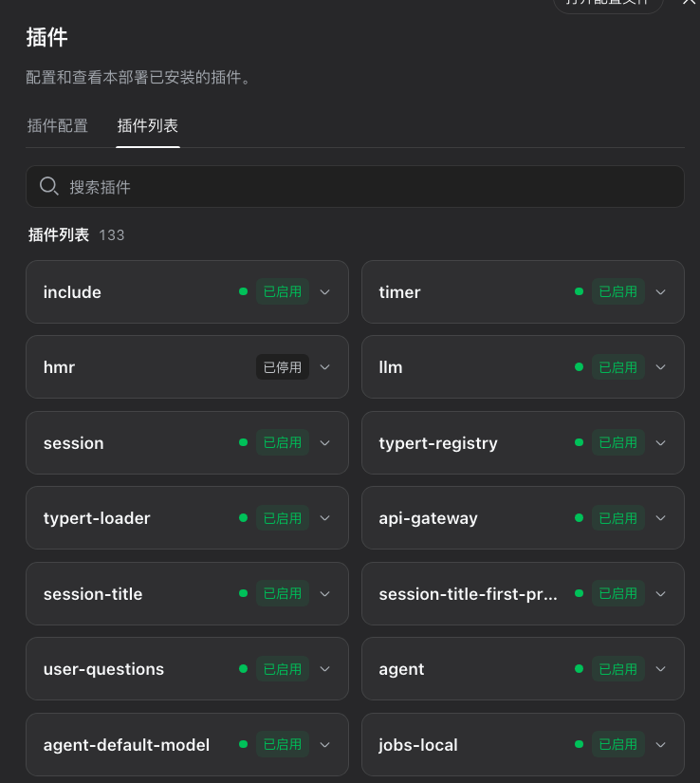Click the green status dot for include
700x783 pixels.
pyautogui.click(x=244, y=291)
